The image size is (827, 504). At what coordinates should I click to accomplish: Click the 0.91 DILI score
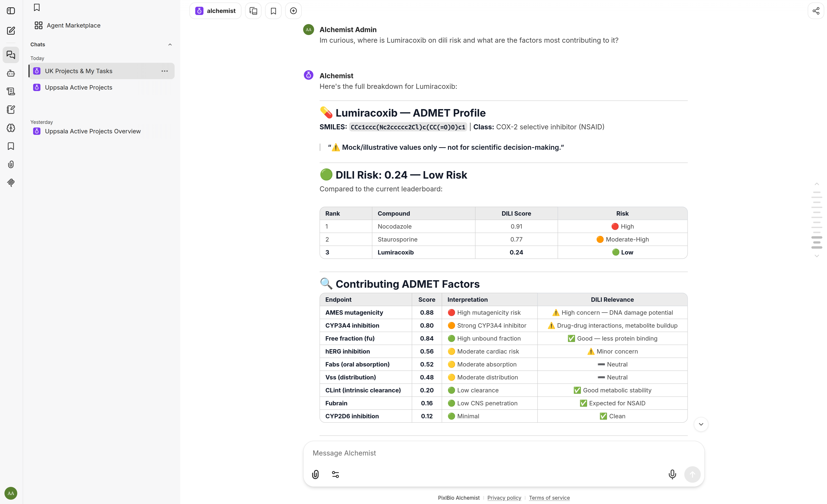[x=516, y=227]
